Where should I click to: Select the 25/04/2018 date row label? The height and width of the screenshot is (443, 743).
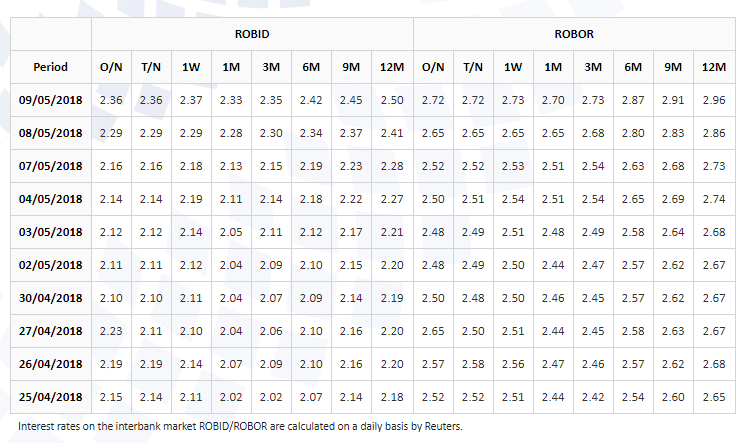click(51, 397)
